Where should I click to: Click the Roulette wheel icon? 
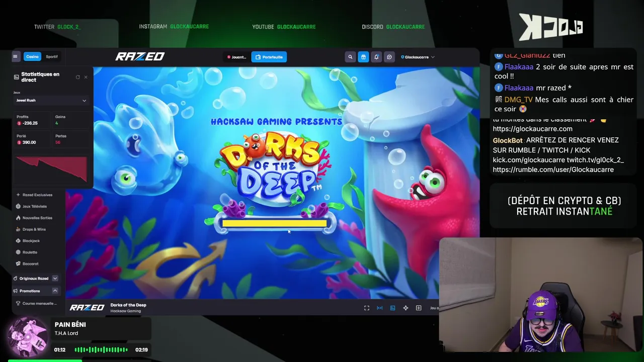pyautogui.click(x=18, y=252)
